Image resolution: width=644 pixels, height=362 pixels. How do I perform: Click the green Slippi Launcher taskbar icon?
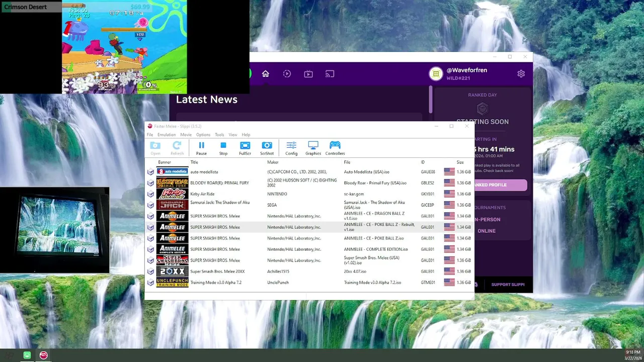click(x=27, y=355)
